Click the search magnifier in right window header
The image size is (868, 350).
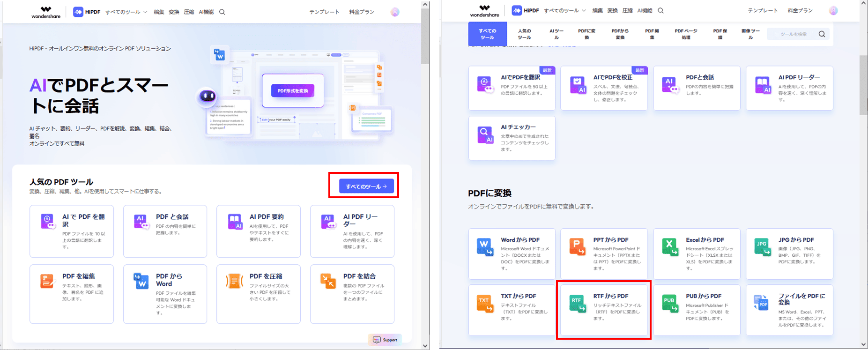660,10
